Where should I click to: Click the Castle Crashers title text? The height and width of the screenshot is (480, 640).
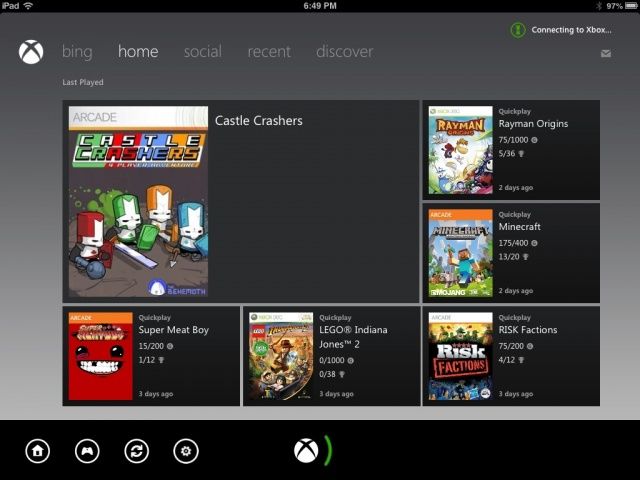coord(258,121)
